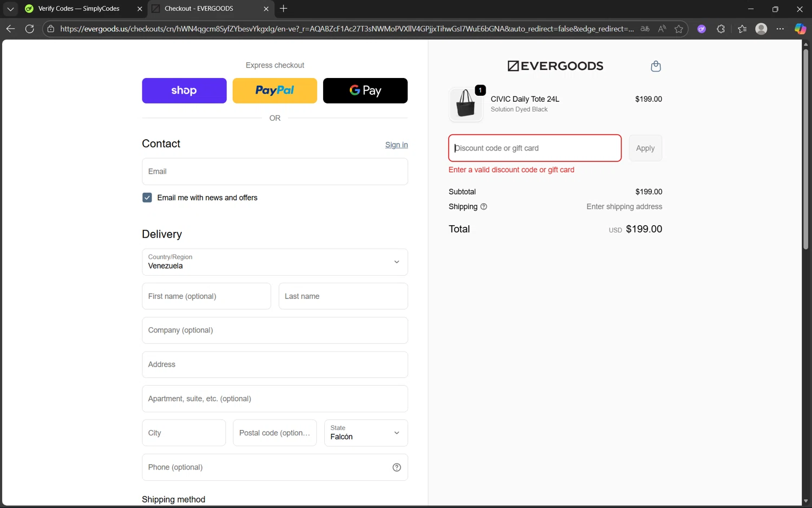Switch to Verify Codes — SimplyCodes tab
812x508 pixels.
tap(78, 9)
